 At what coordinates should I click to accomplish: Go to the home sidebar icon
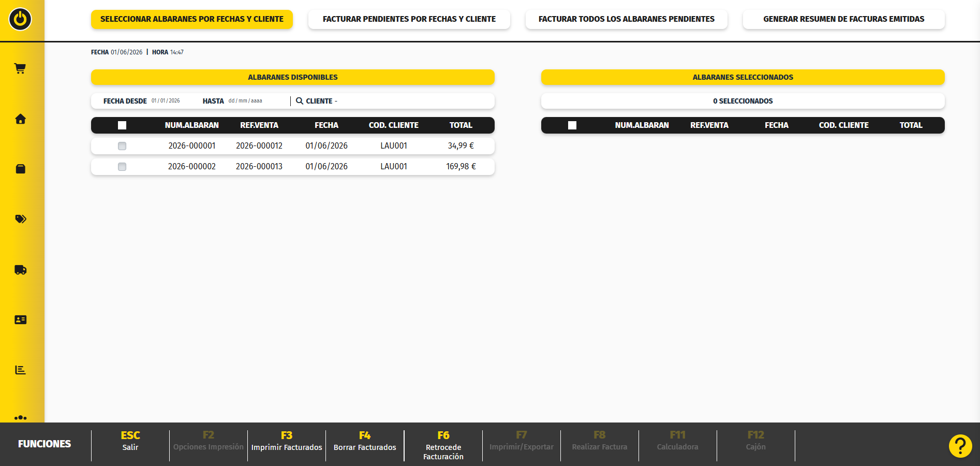click(x=20, y=119)
